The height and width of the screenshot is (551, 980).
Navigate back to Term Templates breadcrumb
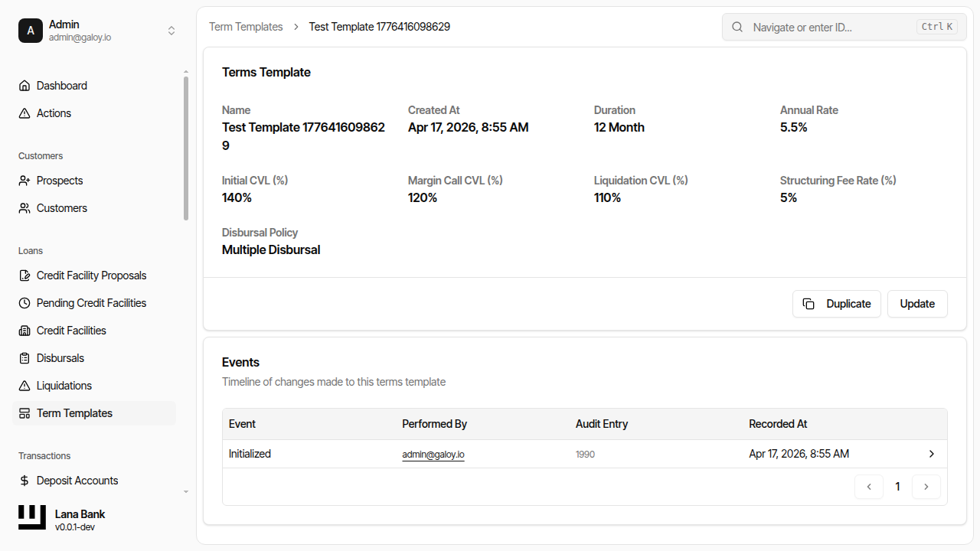tap(246, 27)
